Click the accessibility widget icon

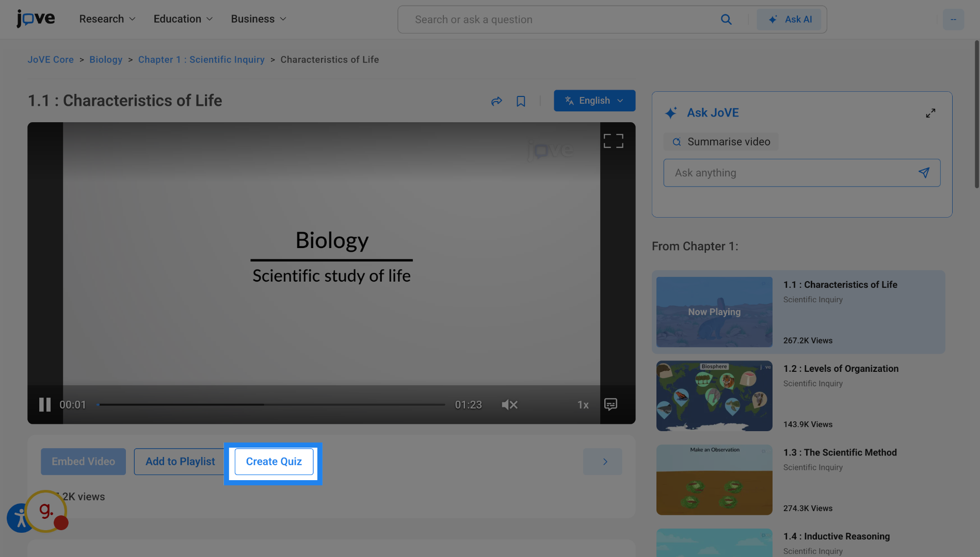pos(20,518)
